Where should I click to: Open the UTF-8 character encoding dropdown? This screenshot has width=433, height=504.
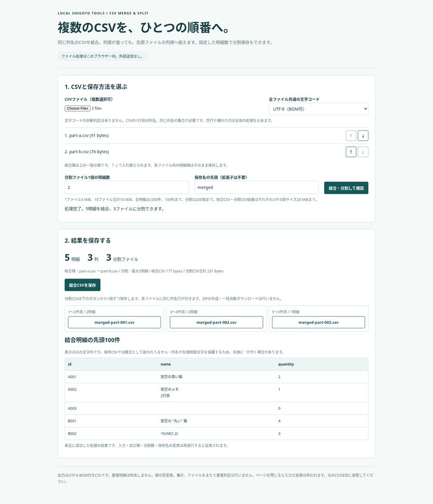point(319,109)
